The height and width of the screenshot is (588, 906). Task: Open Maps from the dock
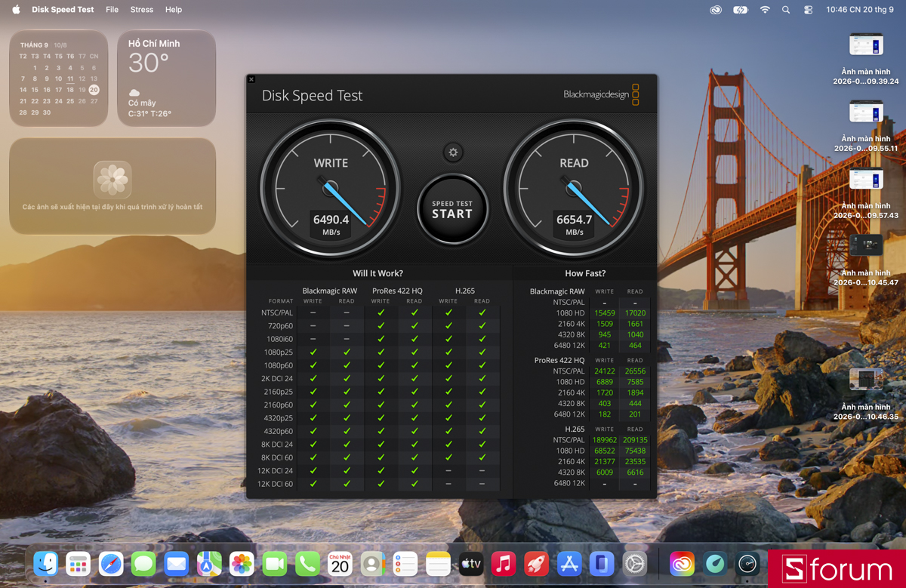(209, 564)
